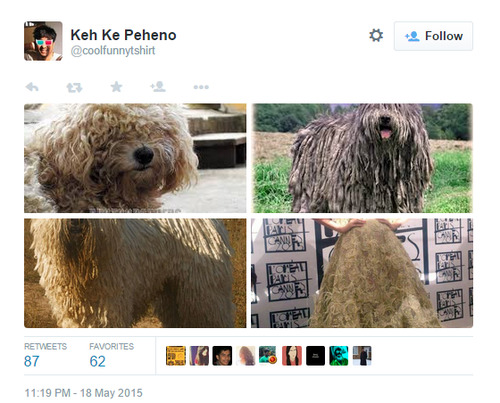
Task: Click the reply arrow icon
Action: (x=32, y=87)
